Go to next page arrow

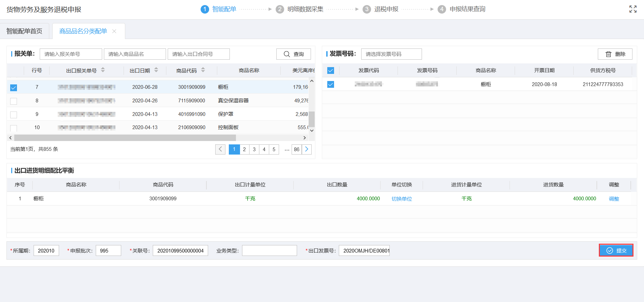307,149
